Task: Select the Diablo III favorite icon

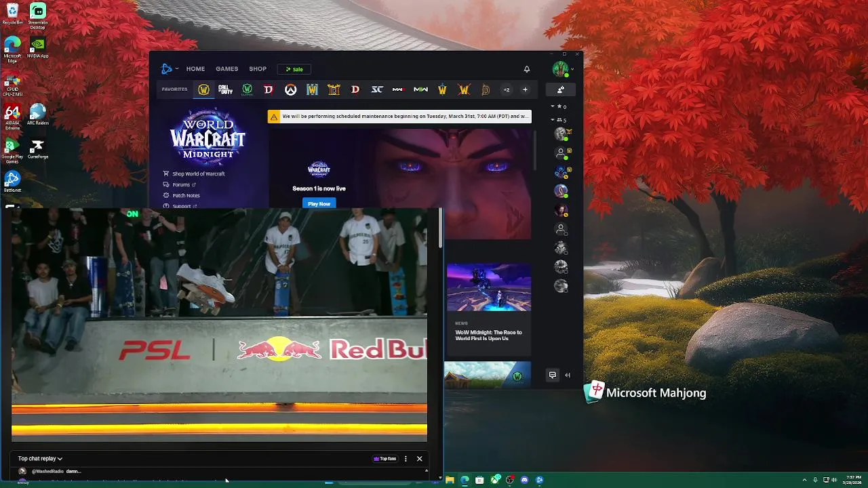Action: pos(355,89)
